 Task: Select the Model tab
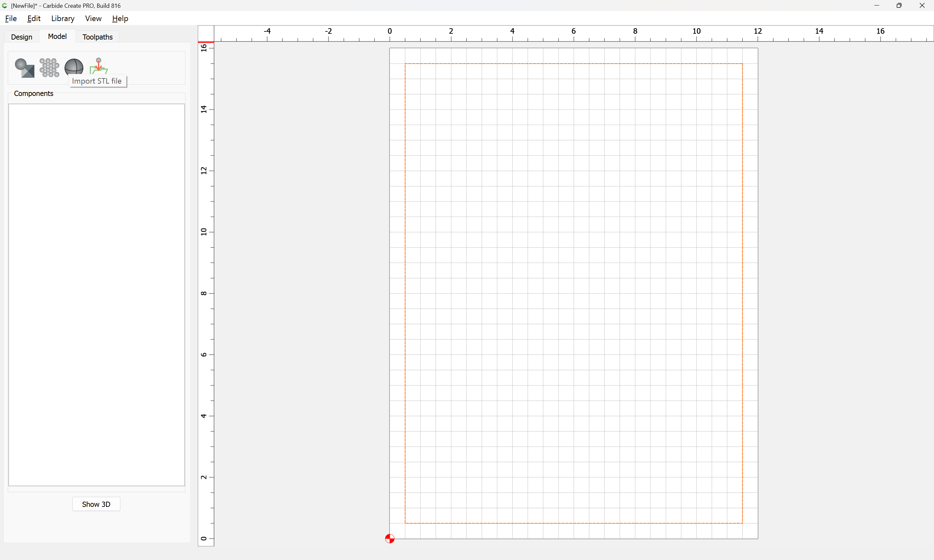(x=57, y=36)
